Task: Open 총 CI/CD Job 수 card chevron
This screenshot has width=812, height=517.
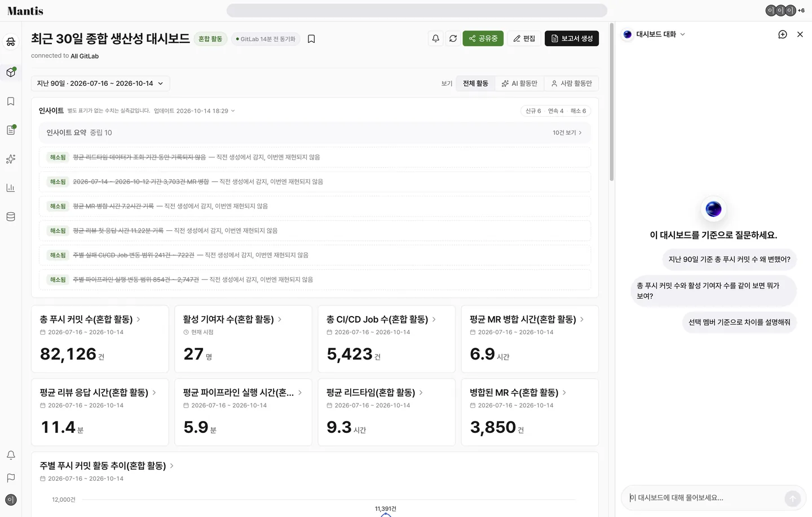Action: [434, 319]
